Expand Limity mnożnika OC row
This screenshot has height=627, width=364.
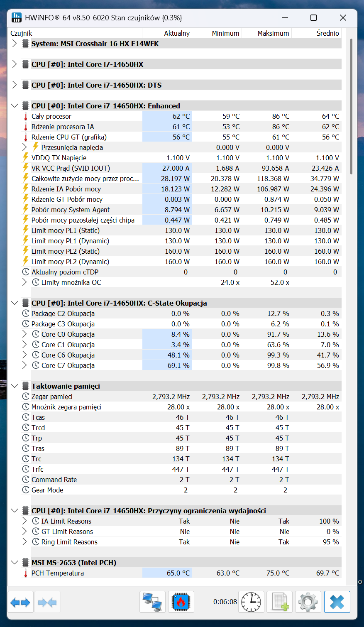(x=24, y=282)
